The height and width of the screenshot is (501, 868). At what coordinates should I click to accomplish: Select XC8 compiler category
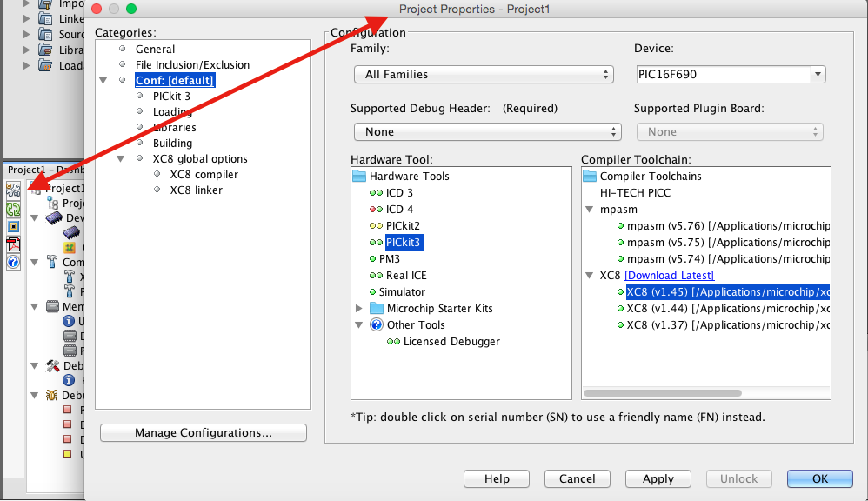click(x=204, y=175)
